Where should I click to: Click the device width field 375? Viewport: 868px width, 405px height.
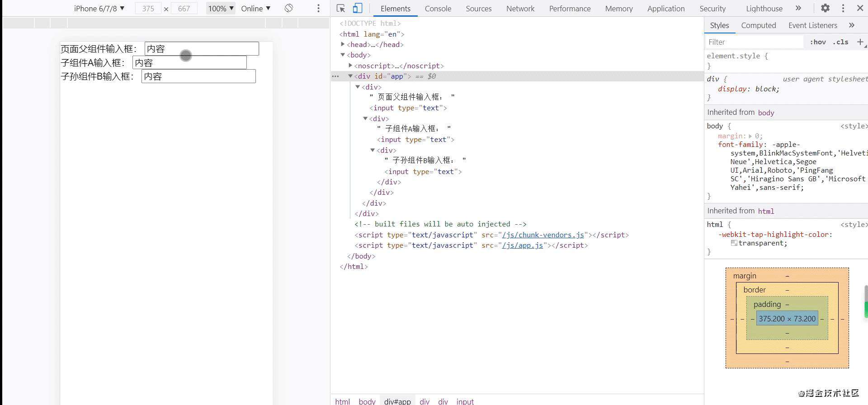coord(148,8)
